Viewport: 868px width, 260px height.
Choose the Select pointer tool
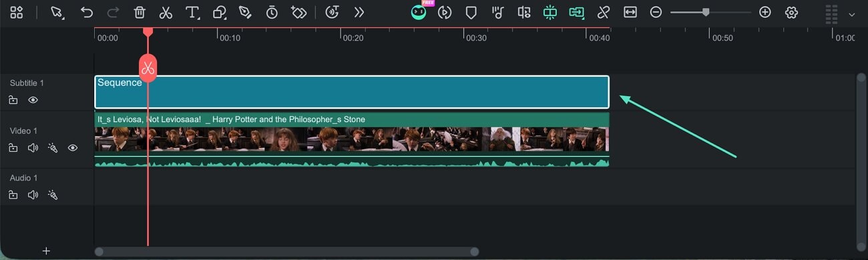57,12
